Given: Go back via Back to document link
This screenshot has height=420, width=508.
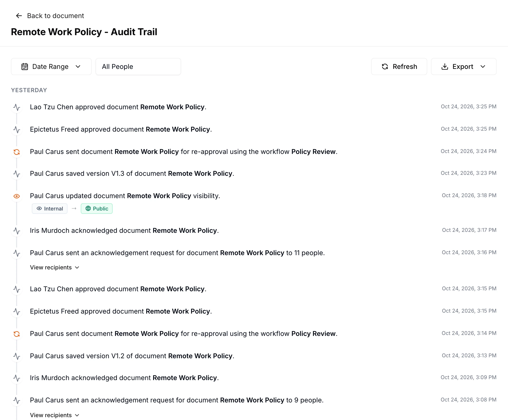Looking at the screenshot, I should (50, 16).
